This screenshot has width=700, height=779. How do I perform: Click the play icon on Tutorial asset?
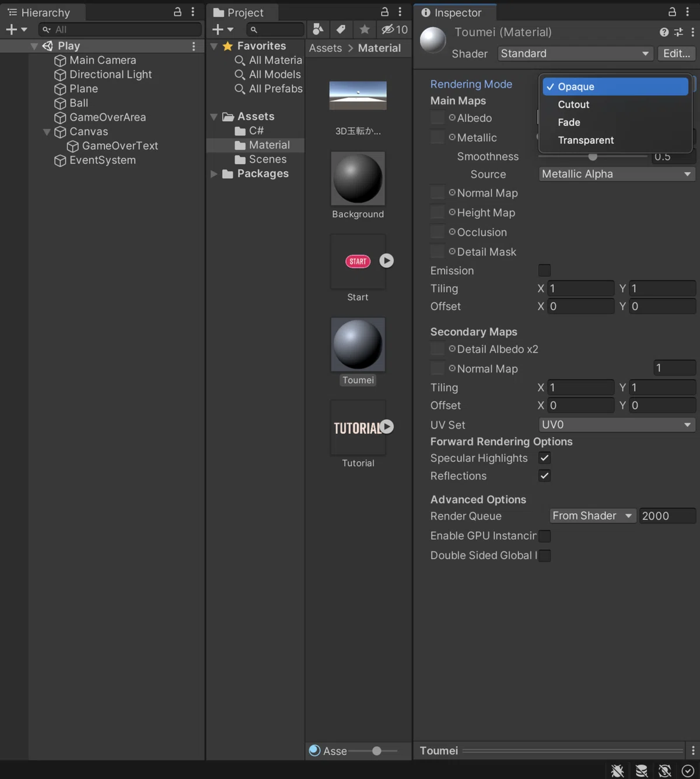coord(387,427)
